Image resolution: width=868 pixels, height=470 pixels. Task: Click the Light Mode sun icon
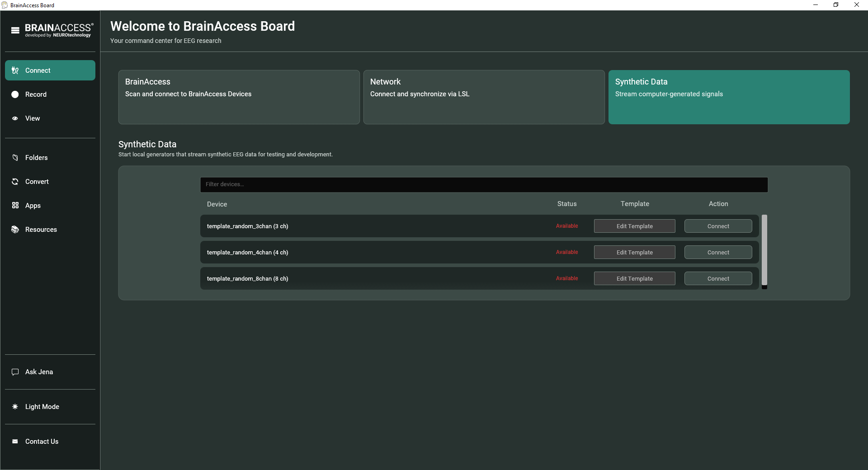[15, 407]
